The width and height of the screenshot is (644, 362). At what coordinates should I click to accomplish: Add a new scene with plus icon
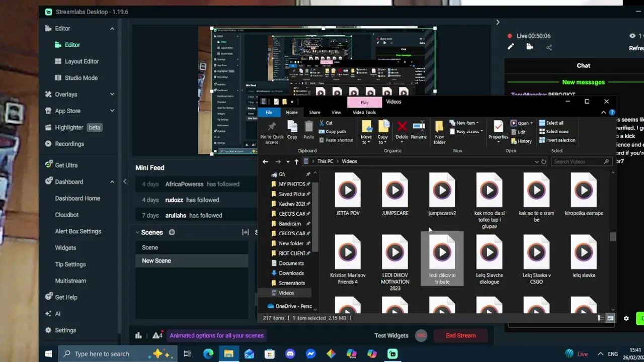coord(172,232)
